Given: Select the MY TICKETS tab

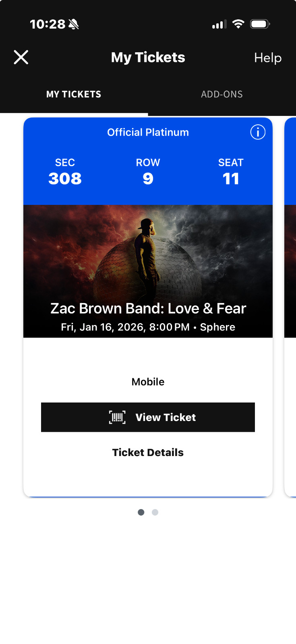Looking at the screenshot, I should point(74,94).
